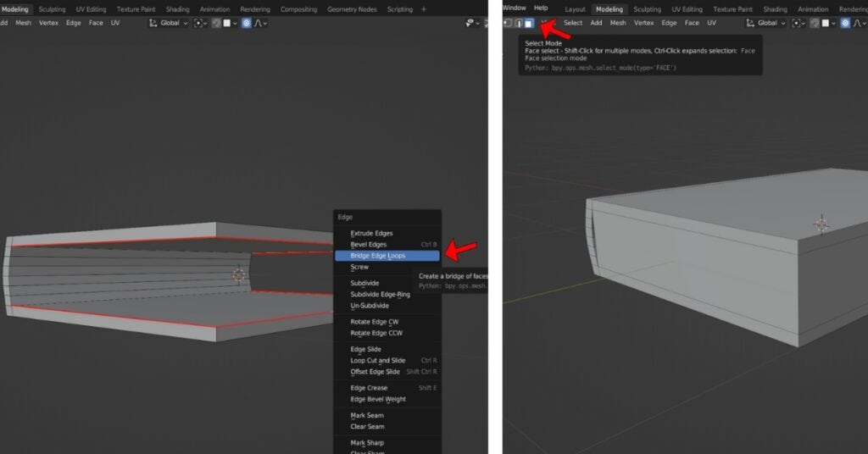Switch to Geometry Nodes workspace tab
Viewport: 868px width, 454px height.
click(350, 9)
